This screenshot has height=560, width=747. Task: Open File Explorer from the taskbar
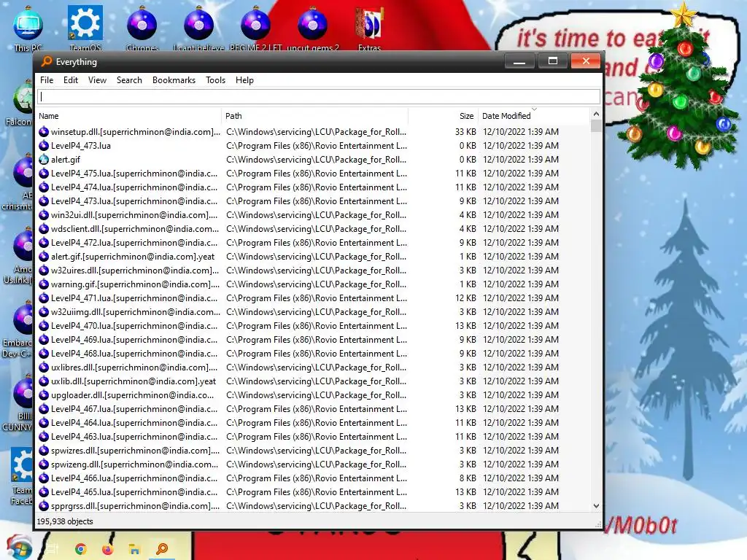(134, 549)
